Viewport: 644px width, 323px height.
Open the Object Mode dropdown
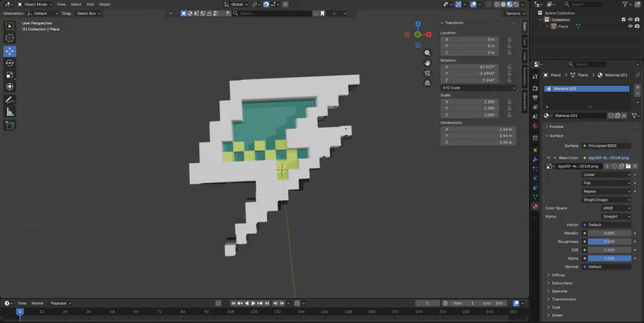point(35,4)
